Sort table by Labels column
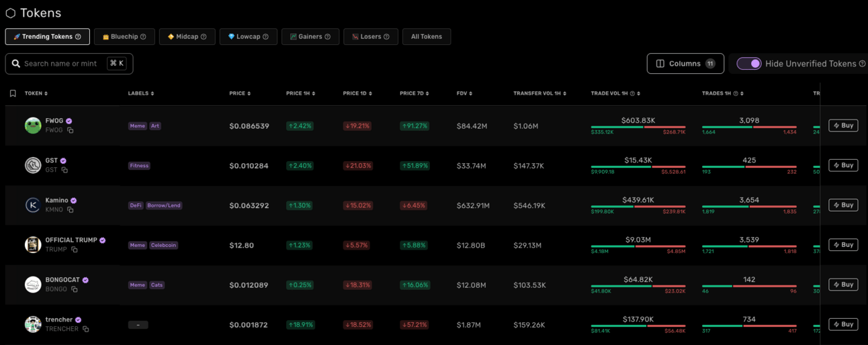 tap(141, 93)
